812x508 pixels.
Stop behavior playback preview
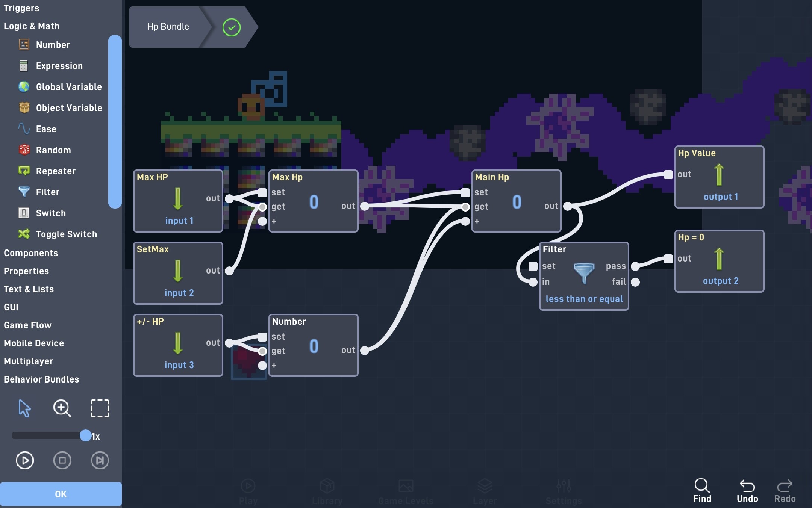pyautogui.click(x=62, y=460)
